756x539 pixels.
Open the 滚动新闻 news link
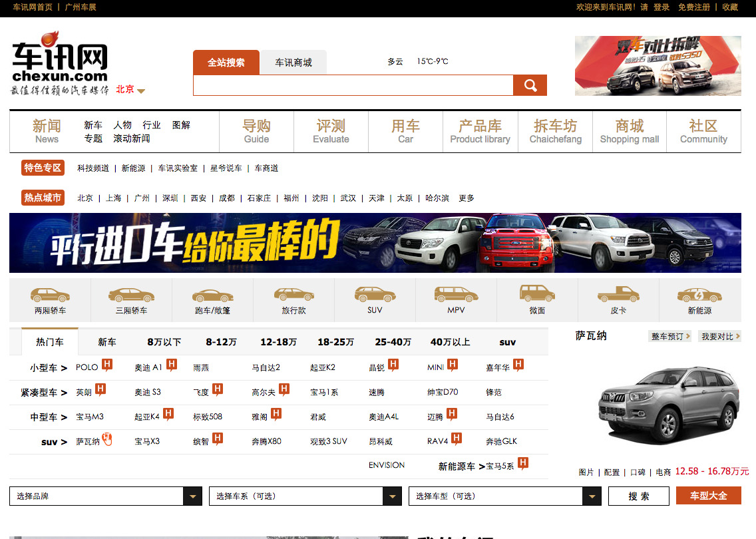[x=132, y=139]
